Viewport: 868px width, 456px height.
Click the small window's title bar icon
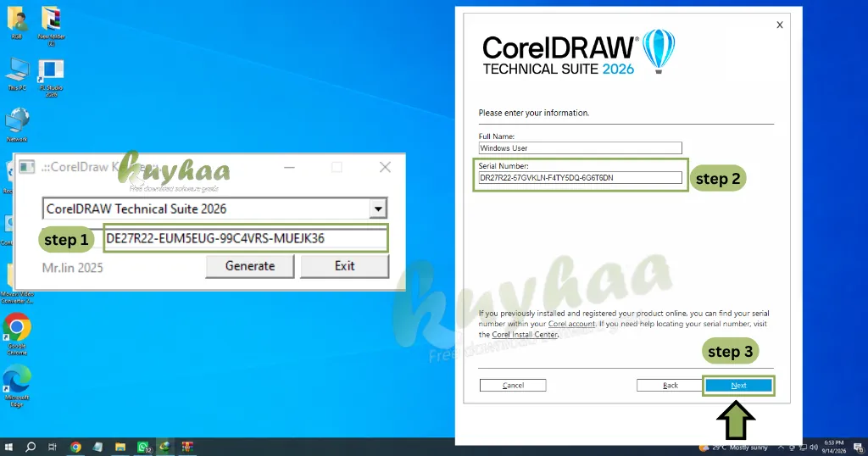pyautogui.click(x=26, y=167)
